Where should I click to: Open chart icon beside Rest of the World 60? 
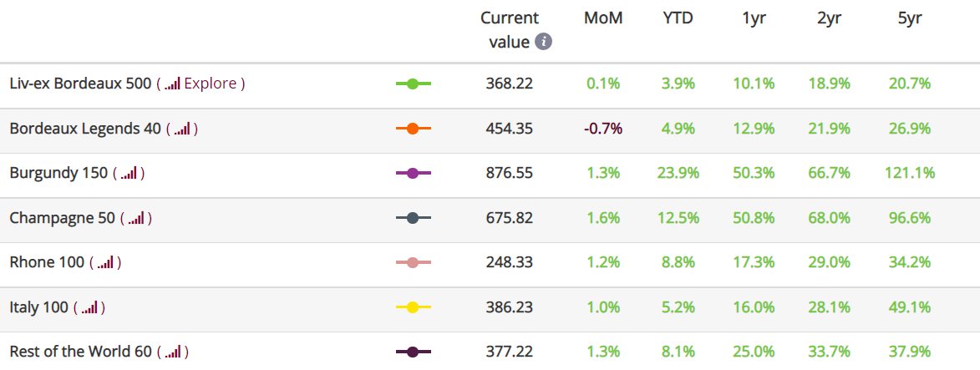(172, 352)
